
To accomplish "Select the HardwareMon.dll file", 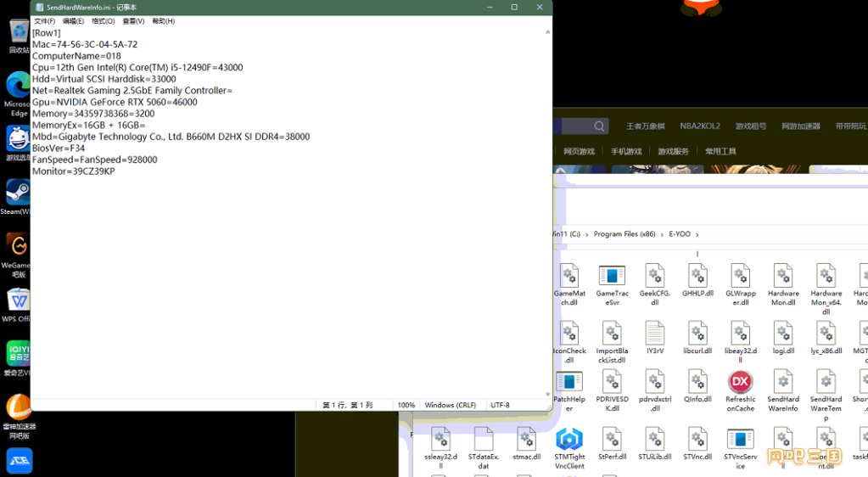I will tap(783, 285).
